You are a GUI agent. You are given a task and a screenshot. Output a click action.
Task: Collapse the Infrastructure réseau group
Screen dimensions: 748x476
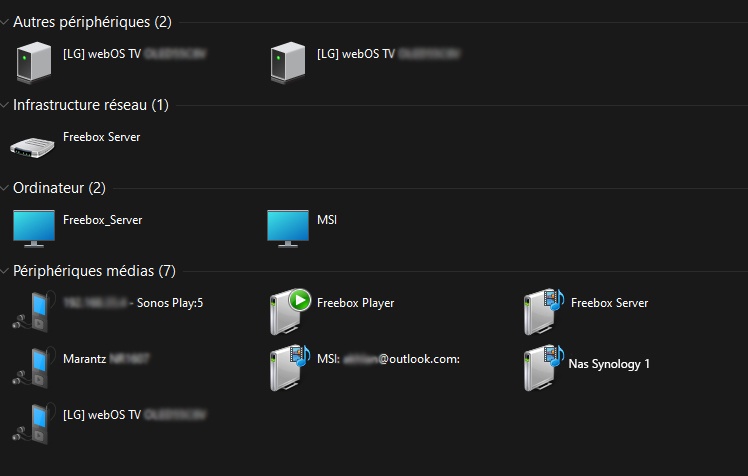tap(5, 105)
